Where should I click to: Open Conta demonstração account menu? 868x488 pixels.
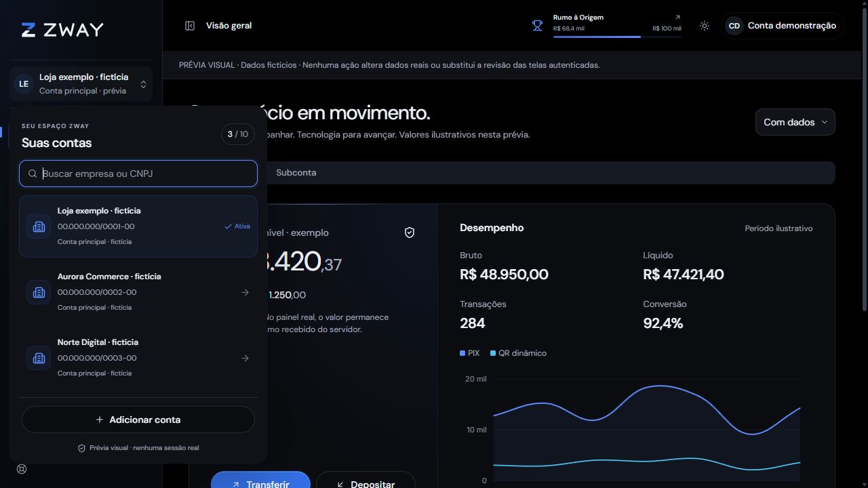(x=783, y=26)
